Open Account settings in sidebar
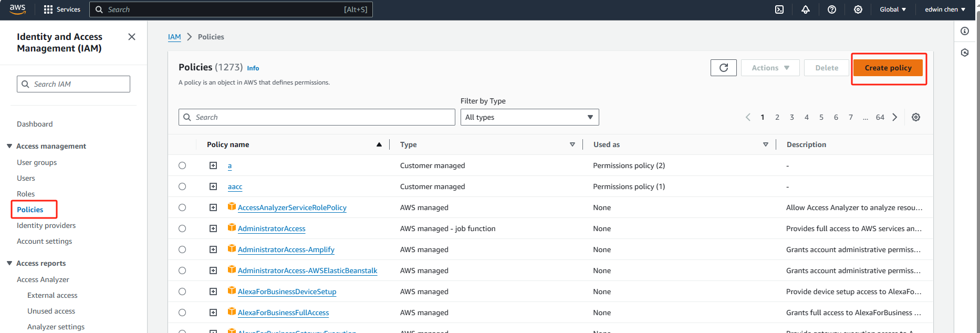This screenshot has width=980, height=333. click(45, 241)
